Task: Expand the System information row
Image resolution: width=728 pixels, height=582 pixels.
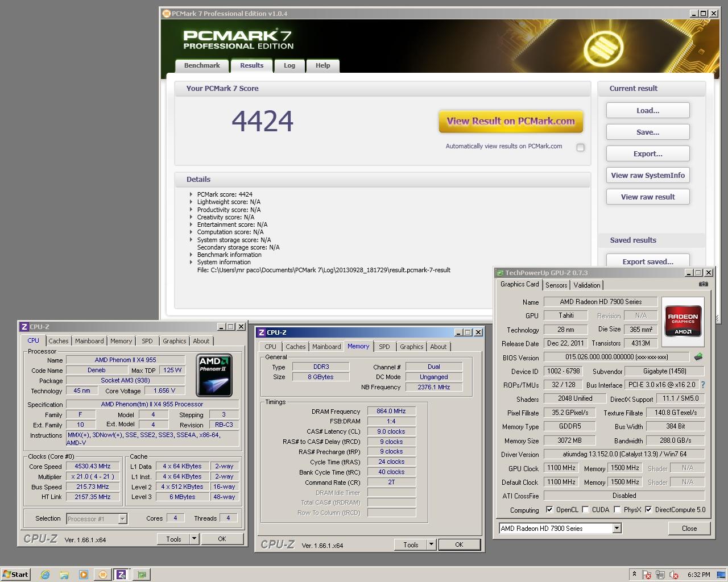Action: (191, 262)
